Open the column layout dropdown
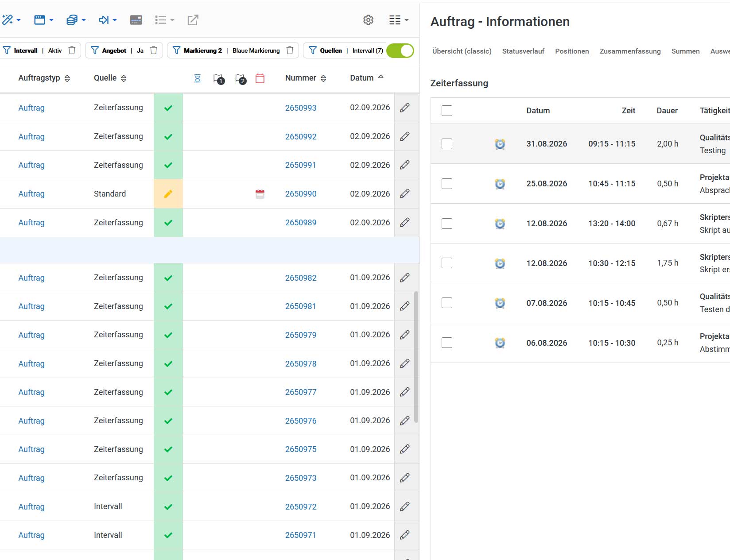The width and height of the screenshot is (730, 560). click(x=399, y=20)
